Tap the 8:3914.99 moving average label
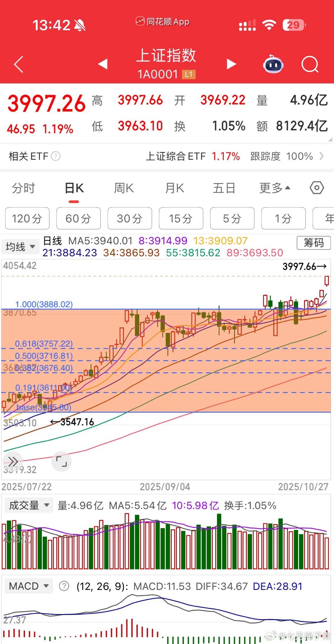334x644 pixels. [163, 241]
